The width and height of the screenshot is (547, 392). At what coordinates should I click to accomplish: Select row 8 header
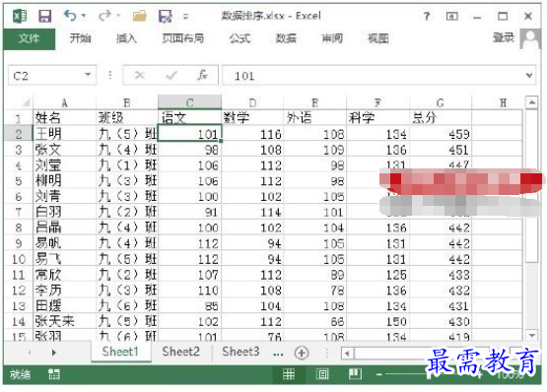19,228
